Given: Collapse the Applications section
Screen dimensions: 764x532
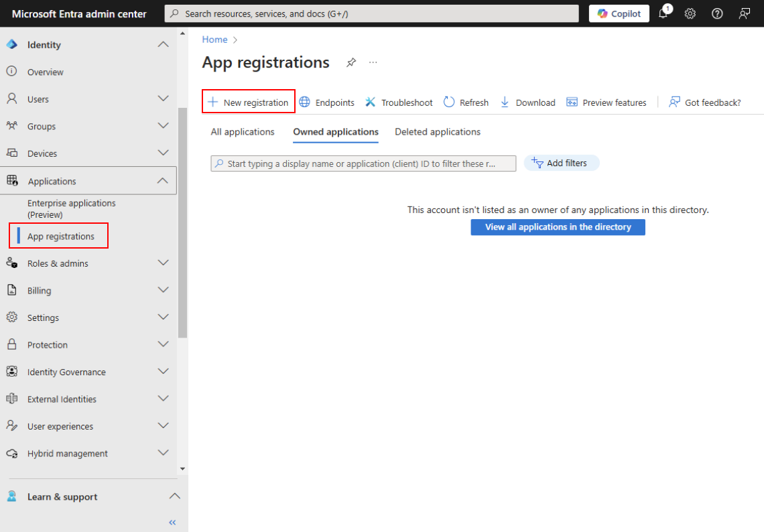Looking at the screenshot, I should (163, 181).
